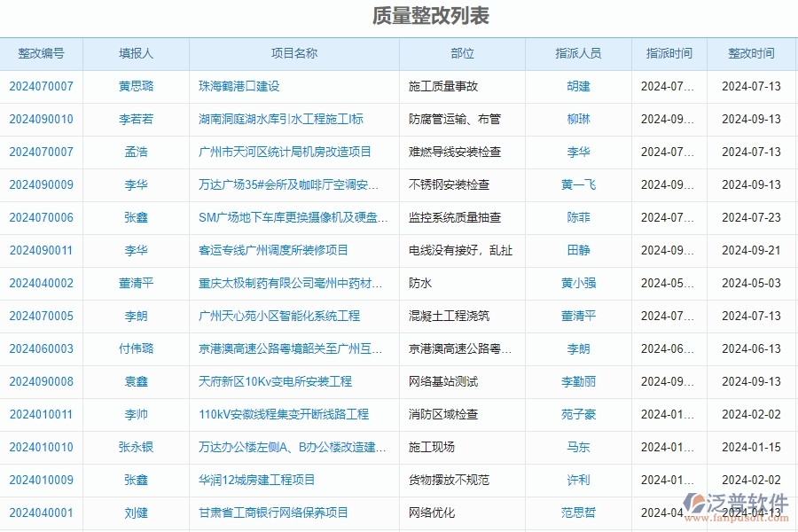Open project 珠海鹤港口建设
This screenshot has width=798, height=532.
click(x=241, y=86)
